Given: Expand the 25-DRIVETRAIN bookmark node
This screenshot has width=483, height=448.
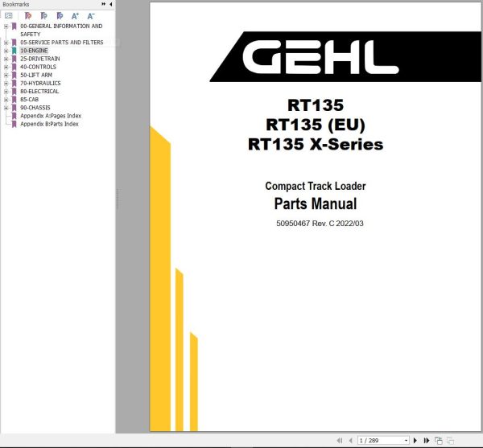Looking at the screenshot, I should pyautogui.click(x=6, y=59).
